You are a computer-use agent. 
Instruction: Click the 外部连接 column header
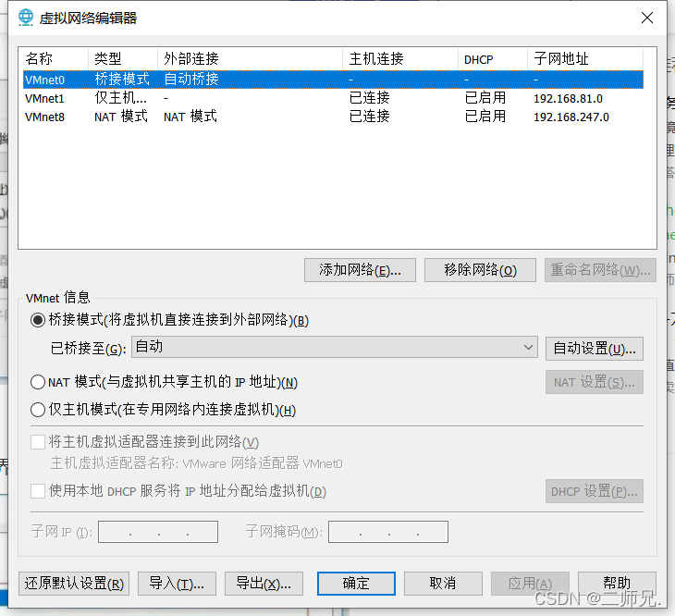point(250,58)
